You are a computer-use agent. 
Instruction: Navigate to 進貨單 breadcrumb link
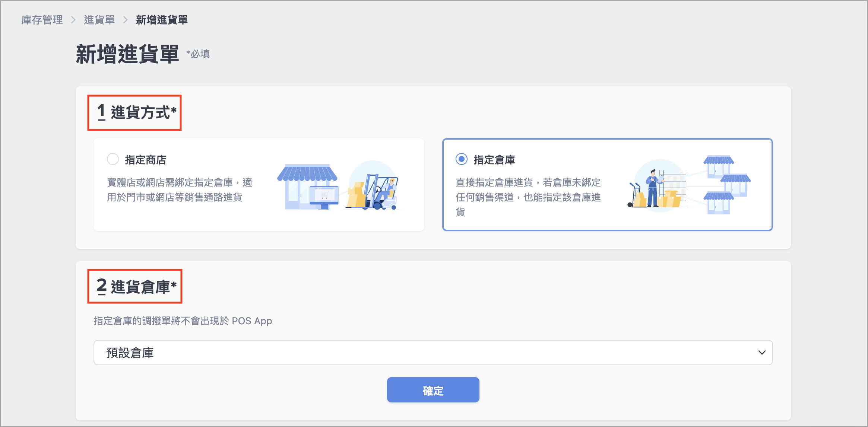tap(99, 20)
